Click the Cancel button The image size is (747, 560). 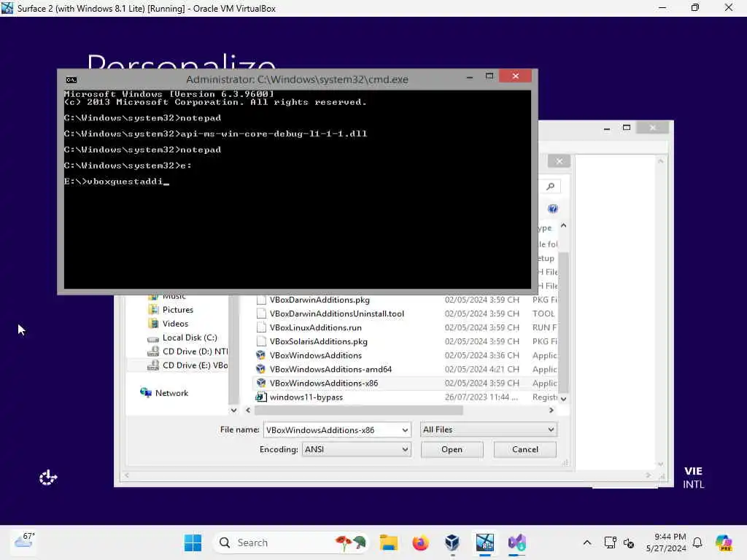[x=525, y=449]
